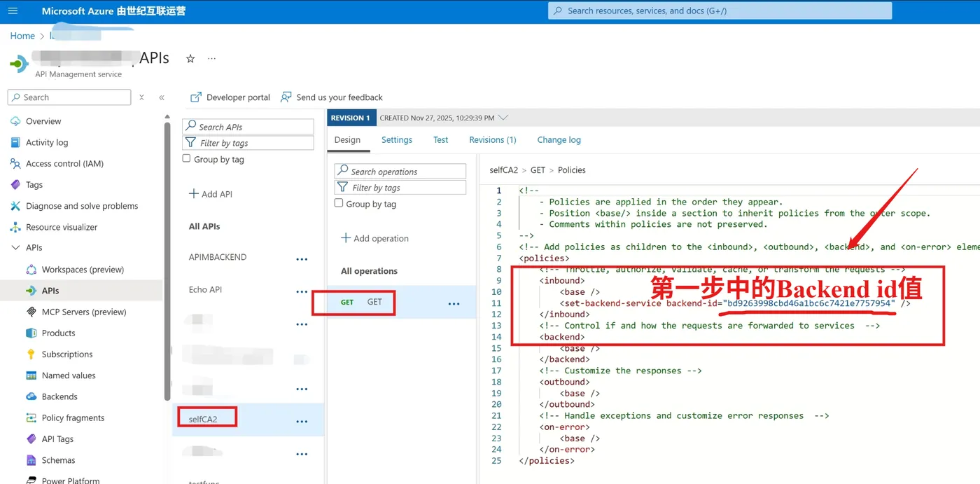This screenshot has height=484, width=980.
Task: Open Access control (IAM)
Action: pyautogui.click(x=64, y=163)
